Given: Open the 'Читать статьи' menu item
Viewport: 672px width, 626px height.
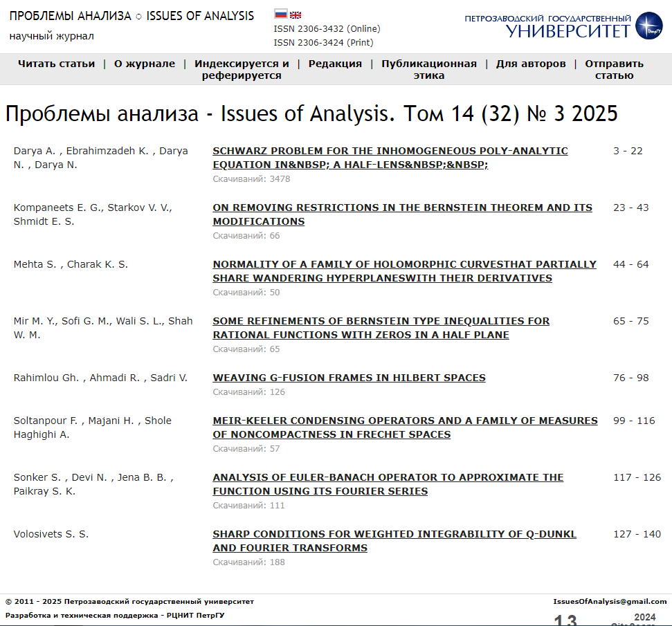Looking at the screenshot, I should (56, 64).
